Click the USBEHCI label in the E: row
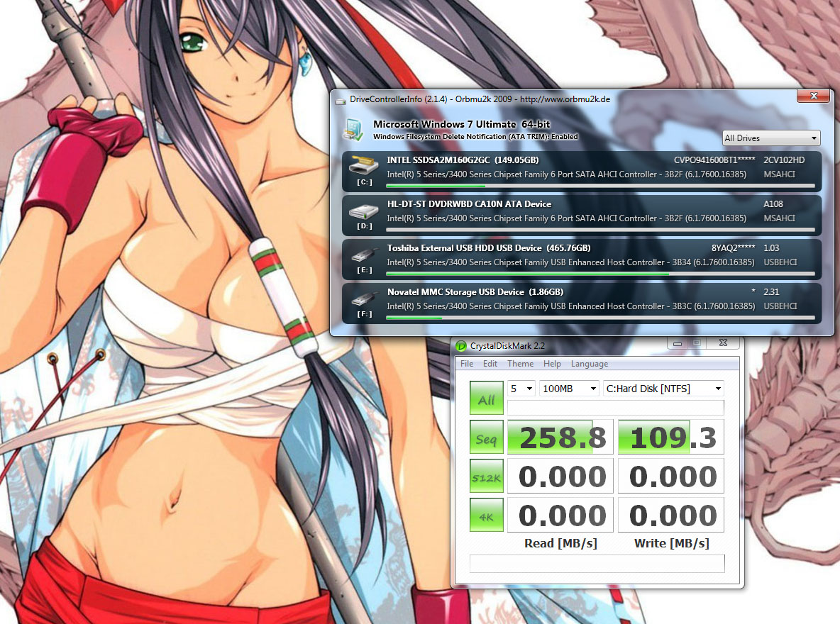 coord(780,262)
